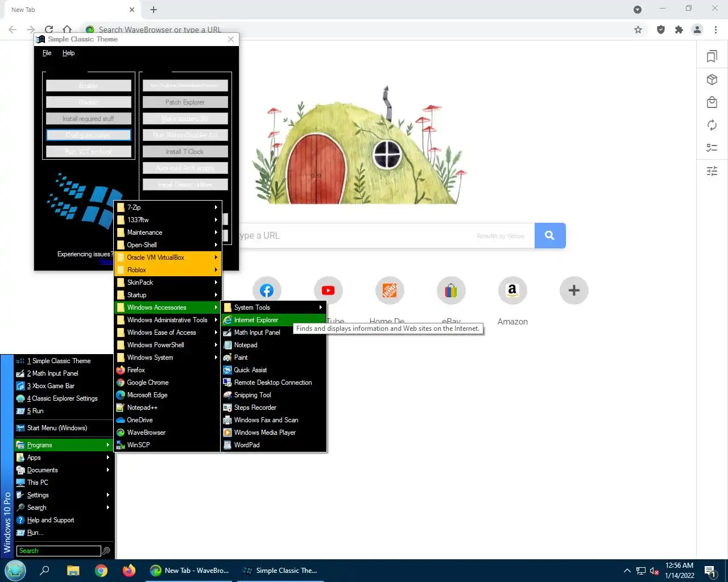The height and width of the screenshot is (582, 728).
Task: Open the Amazon shortcut tile
Action: tap(512, 290)
